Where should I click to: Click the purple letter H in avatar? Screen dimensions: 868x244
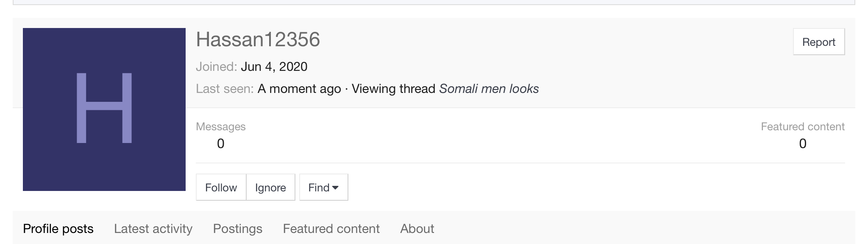(104, 108)
